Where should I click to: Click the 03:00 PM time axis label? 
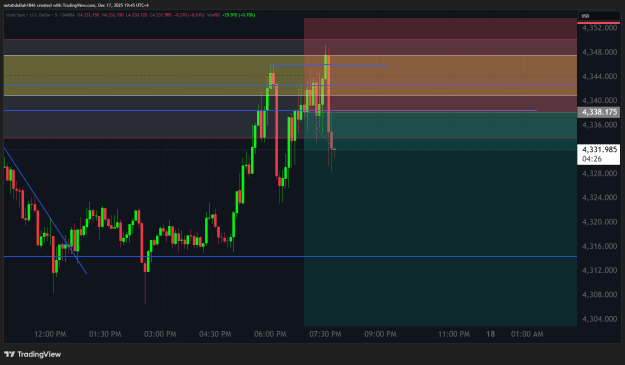point(160,334)
